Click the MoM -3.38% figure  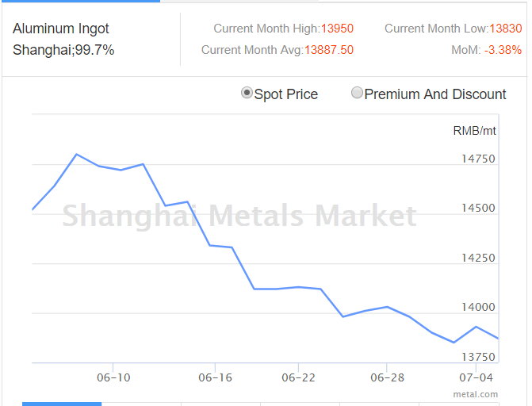503,50
